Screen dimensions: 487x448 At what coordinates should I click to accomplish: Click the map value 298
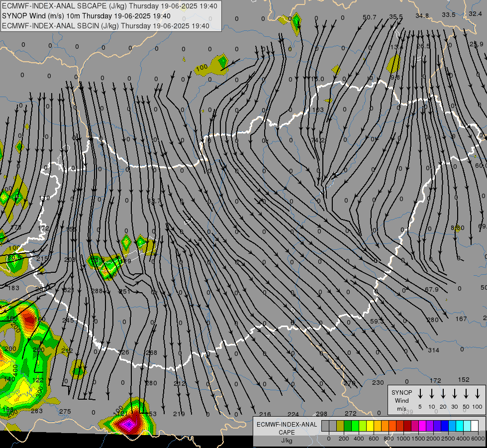[321, 414]
